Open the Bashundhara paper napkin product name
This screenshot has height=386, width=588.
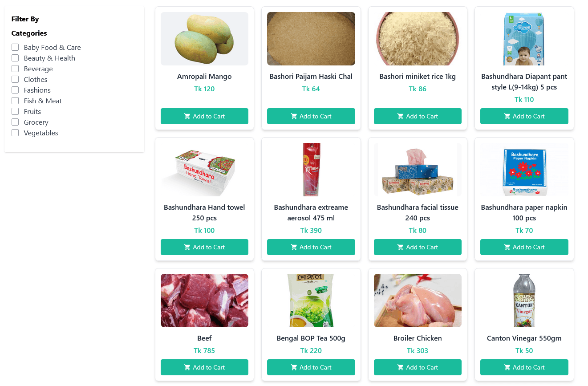point(524,212)
